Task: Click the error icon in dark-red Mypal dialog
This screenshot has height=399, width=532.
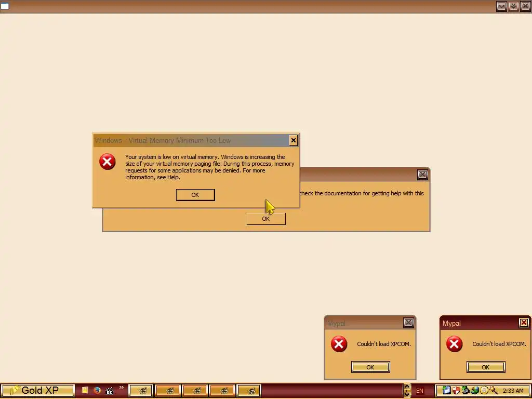Action: (454, 344)
